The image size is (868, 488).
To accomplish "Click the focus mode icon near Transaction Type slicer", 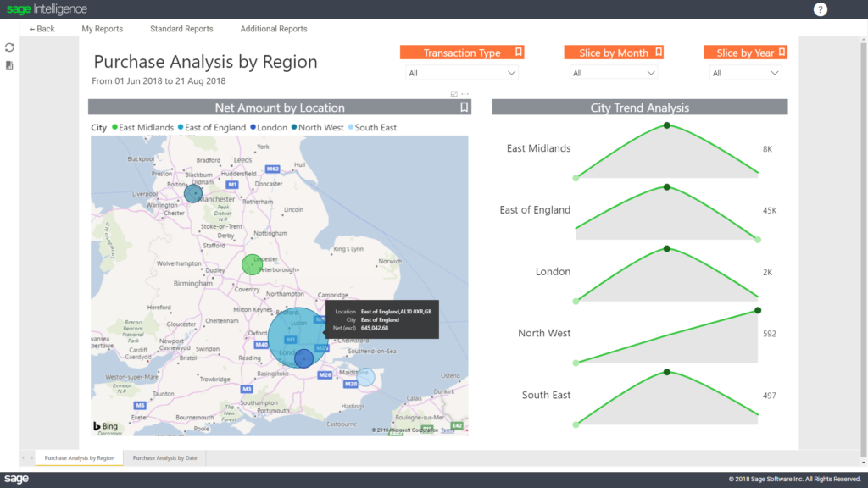I will 453,95.
